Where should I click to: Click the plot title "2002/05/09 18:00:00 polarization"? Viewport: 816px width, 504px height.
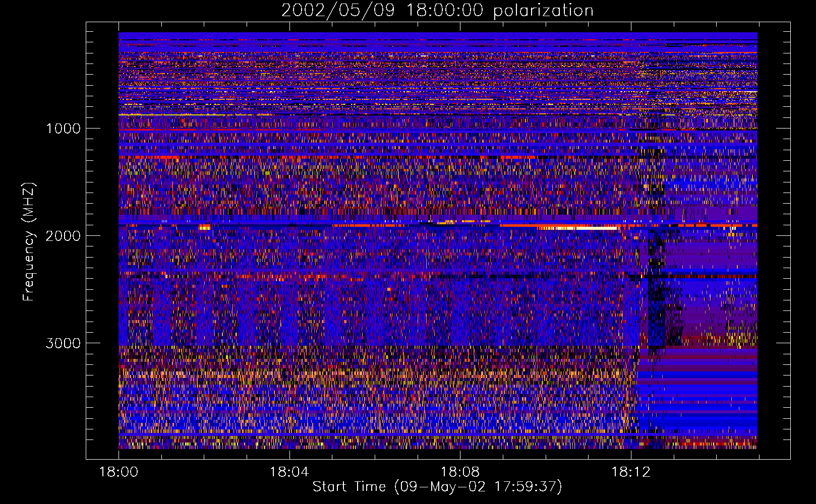pos(437,11)
